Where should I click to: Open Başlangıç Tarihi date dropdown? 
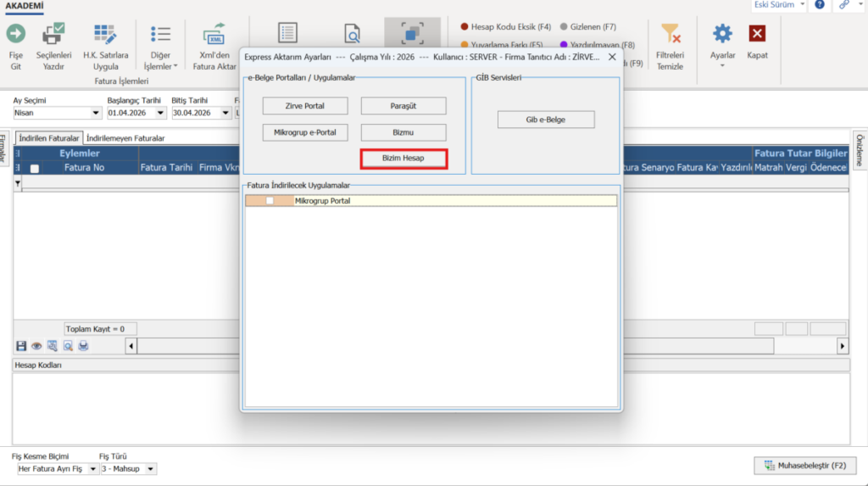pyautogui.click(x=160, y=113)
